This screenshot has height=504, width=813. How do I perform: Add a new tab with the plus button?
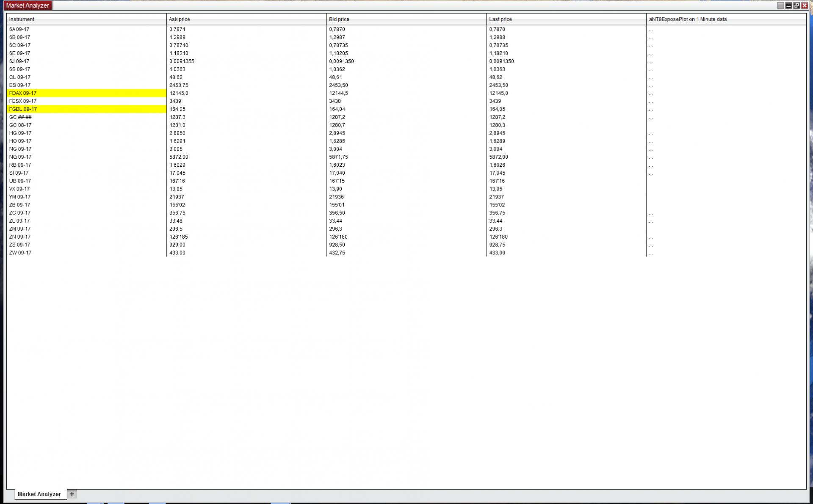[72, 494]
